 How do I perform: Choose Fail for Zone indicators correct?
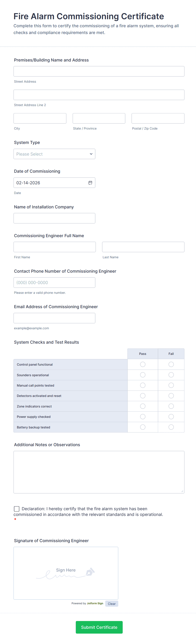coord(171,406)
